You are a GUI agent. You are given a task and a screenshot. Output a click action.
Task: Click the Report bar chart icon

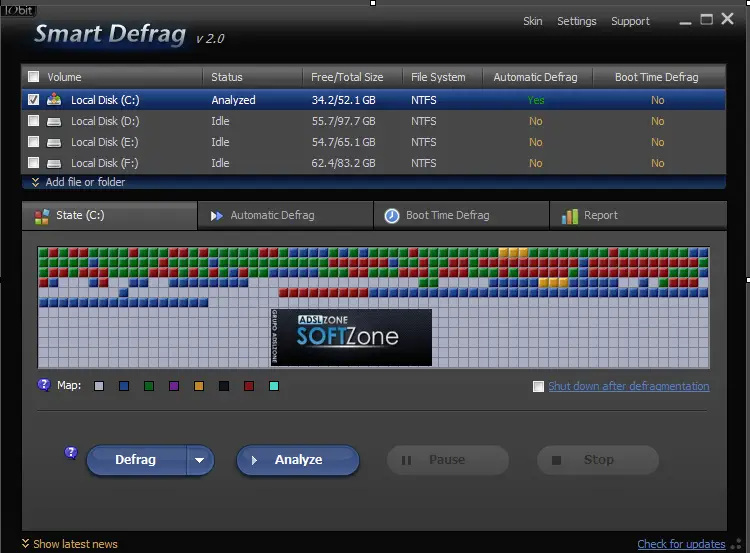pyautogui.click(x=570, y=216)
